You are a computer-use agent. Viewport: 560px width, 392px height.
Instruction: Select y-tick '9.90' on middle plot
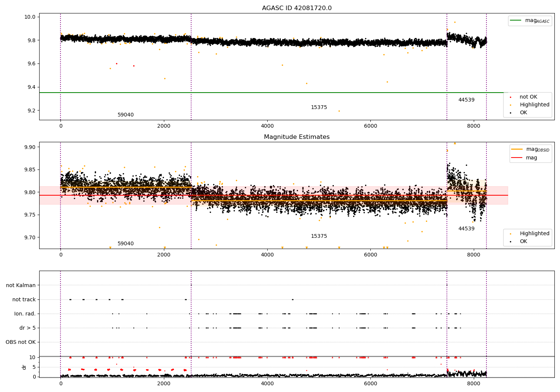30,147
